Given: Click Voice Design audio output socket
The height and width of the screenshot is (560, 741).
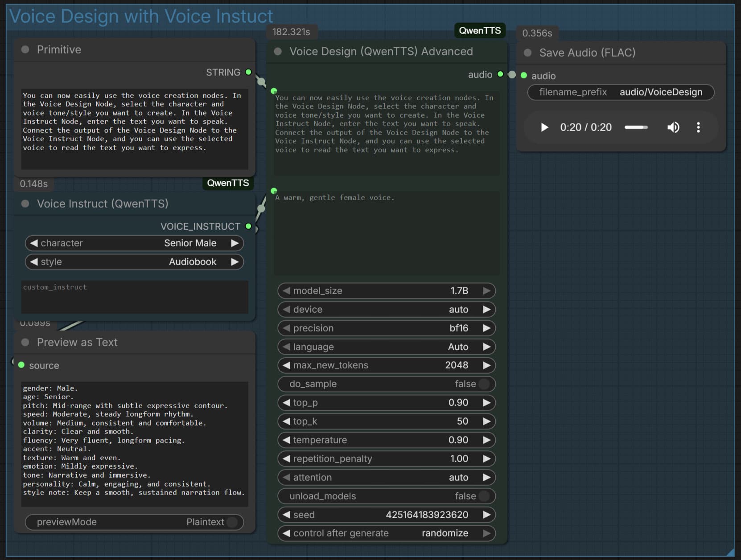Looking at the screenshot, I should click(500, 74).
